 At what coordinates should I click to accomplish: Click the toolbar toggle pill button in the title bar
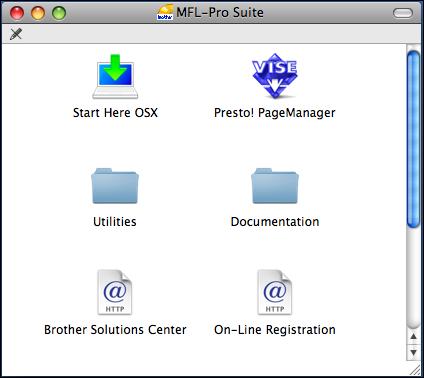403,13
